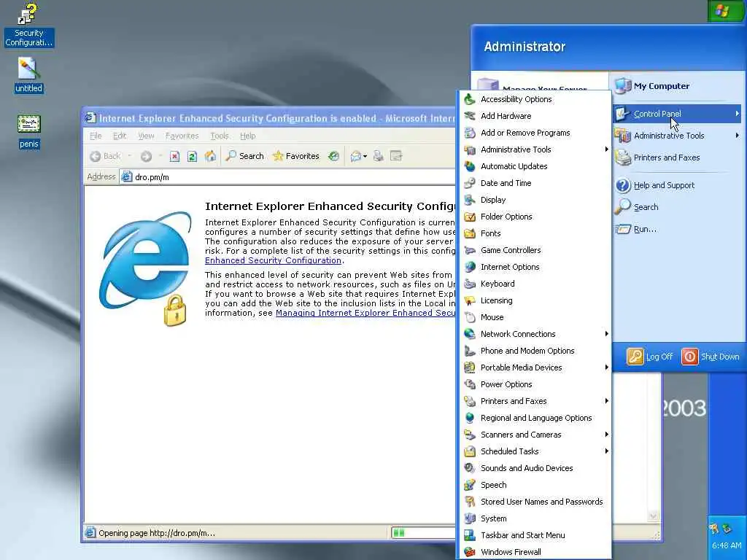Open Phone and Modem Options

(x=534, y=351)
